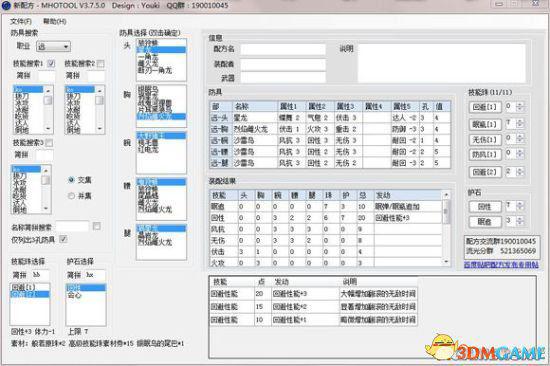Click stepper arrows next to 眠瓶[1] button
Screen dimensions: 550x366
[x=520, y=124]
